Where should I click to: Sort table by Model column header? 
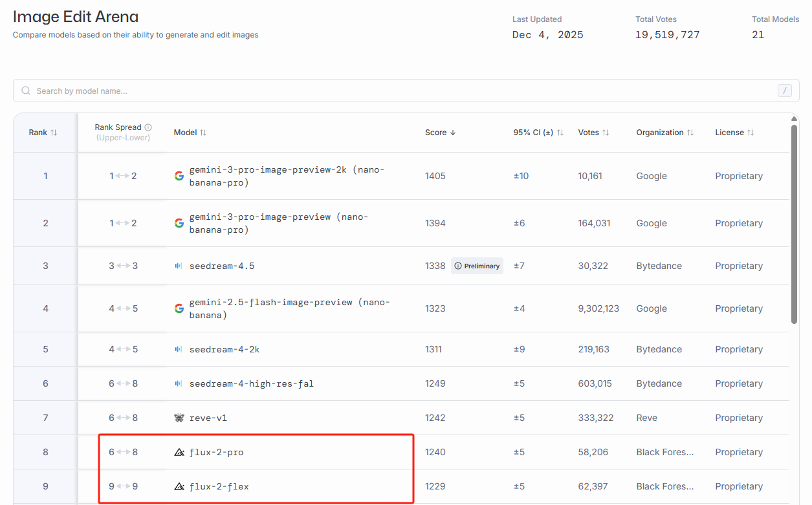pos(190,133)
